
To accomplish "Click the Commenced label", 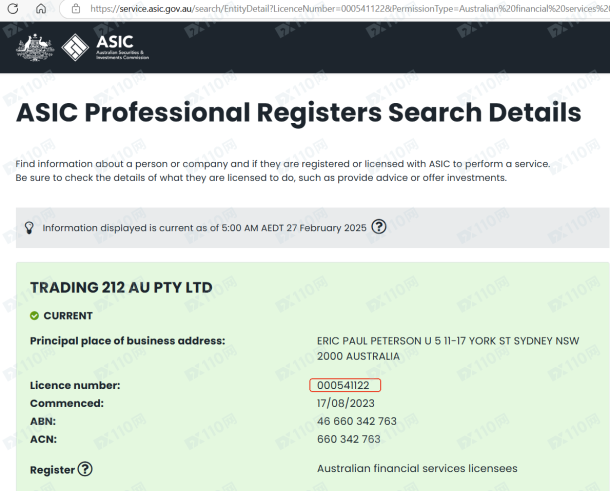I will pyautogui.click(x=67, y=403).
